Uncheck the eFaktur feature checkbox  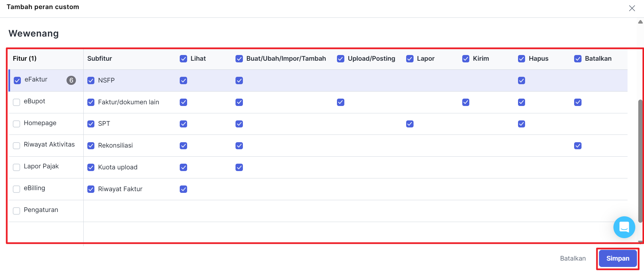[x=17, y=80]
